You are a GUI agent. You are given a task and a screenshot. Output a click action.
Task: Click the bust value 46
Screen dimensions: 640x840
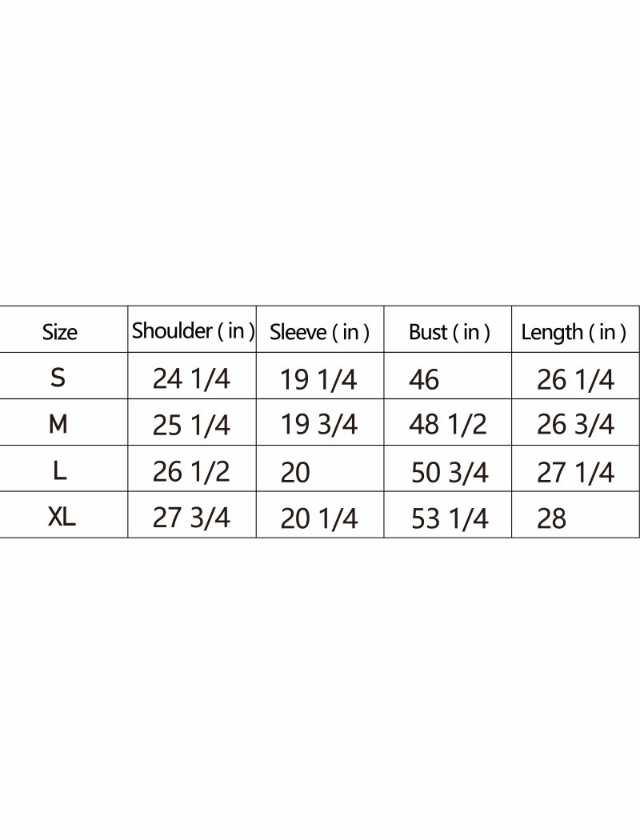424,379
